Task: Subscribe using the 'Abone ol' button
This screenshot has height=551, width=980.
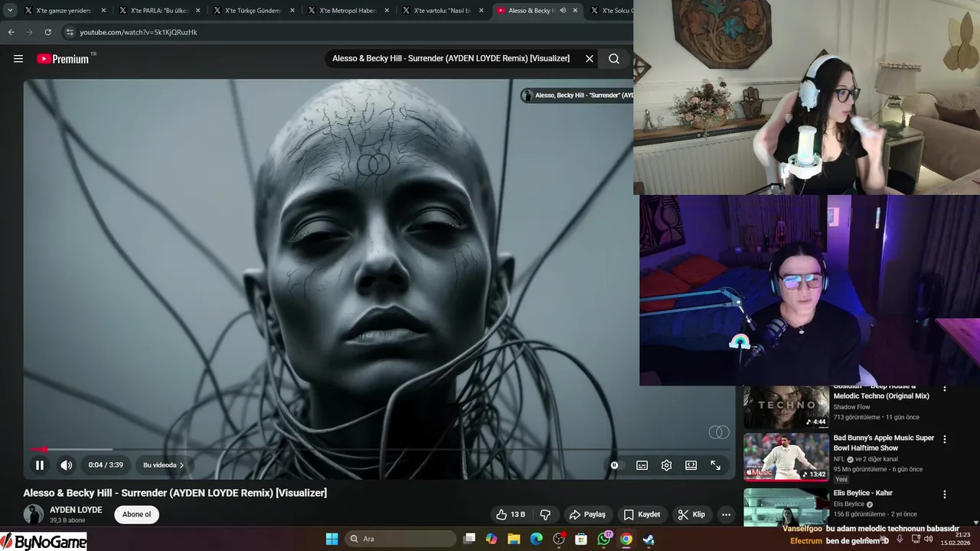Action: tap(136, 514)
